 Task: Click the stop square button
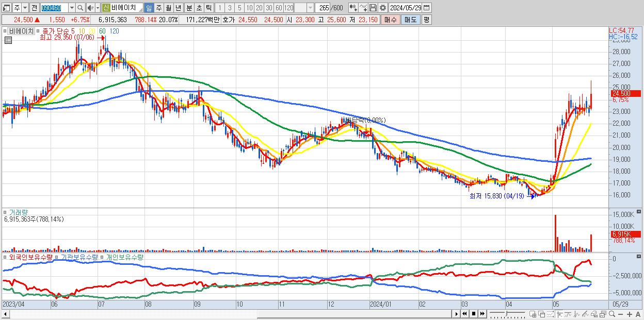pos(473,314)
